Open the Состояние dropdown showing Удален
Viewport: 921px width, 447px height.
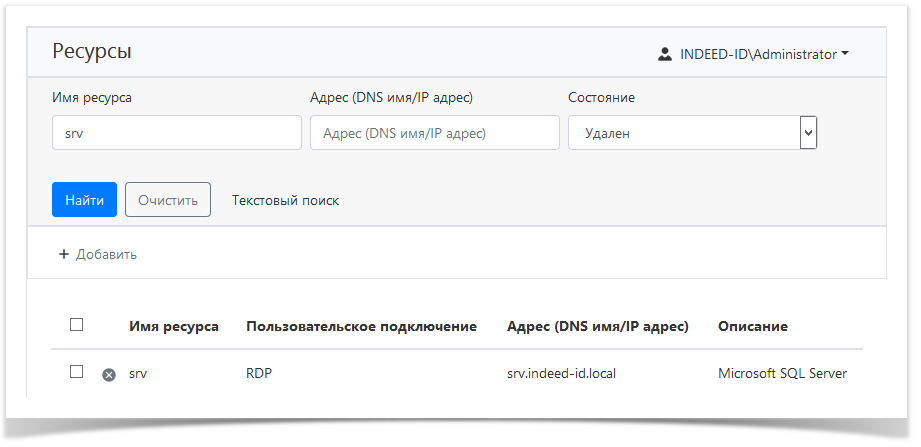pyautogui.click(x=692, y=133)
